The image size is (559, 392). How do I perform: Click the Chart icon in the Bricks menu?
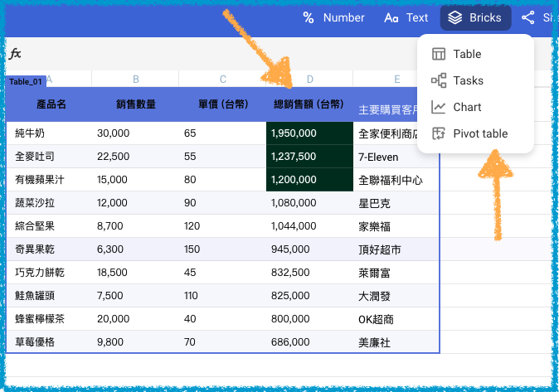click(439, 108)
